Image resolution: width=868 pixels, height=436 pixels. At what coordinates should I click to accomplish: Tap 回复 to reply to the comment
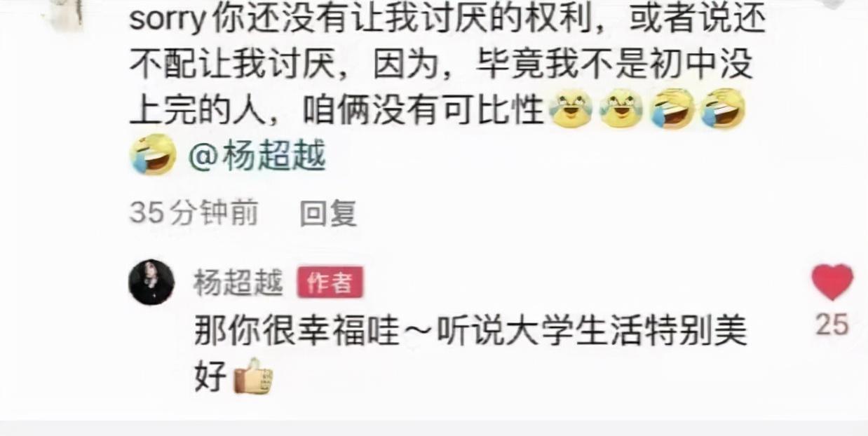pos(328,213)
